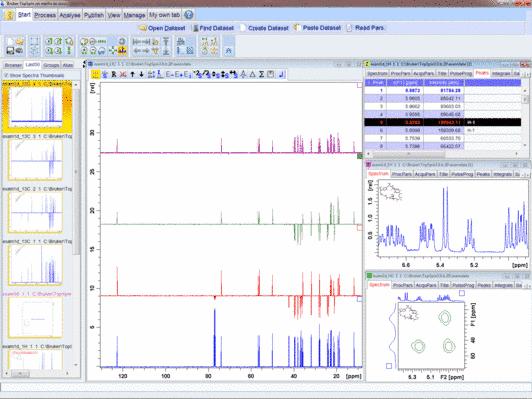Select the red square marker beside spectrum
This screenshot has height=399, width=532.
click(360, 228)
